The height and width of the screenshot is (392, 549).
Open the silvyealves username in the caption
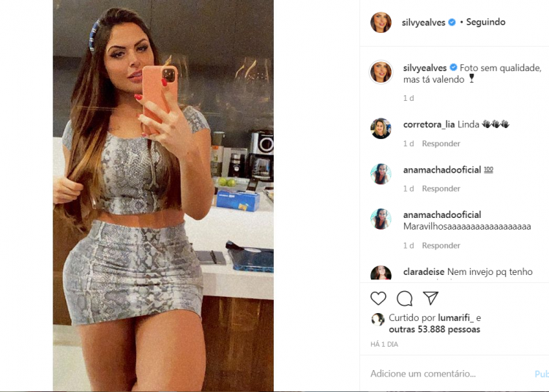[425, 68]
